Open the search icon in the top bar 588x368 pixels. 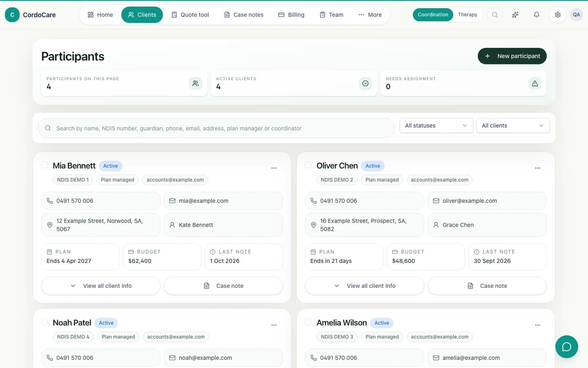tap(494, 15)
